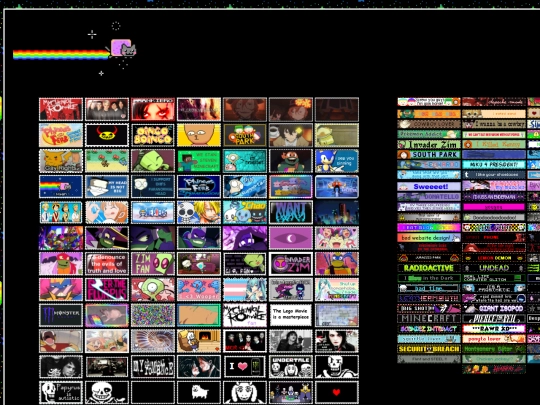The height and width of the screenshot is (405, 540).
Task: Click the Jurassic Park blinkie
Action: pos(429,258)
